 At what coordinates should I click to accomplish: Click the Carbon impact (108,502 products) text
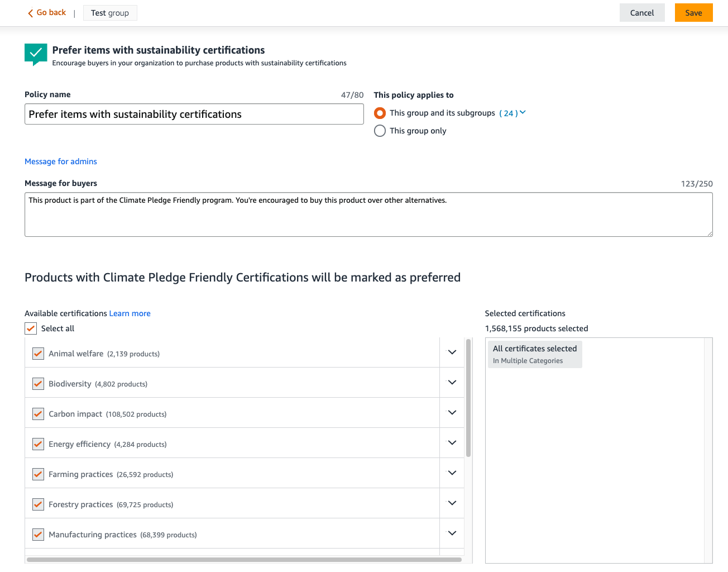coord(108,414)
